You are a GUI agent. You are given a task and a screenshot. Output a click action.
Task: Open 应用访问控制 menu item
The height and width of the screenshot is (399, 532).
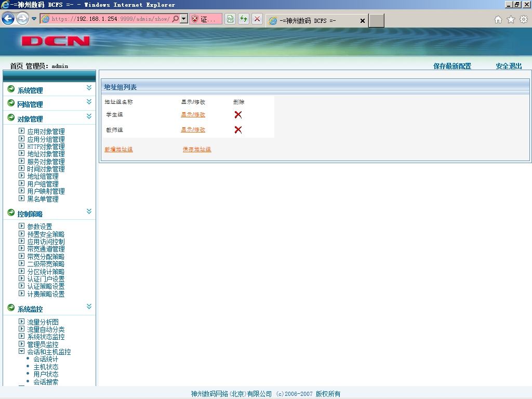(46, 242)
